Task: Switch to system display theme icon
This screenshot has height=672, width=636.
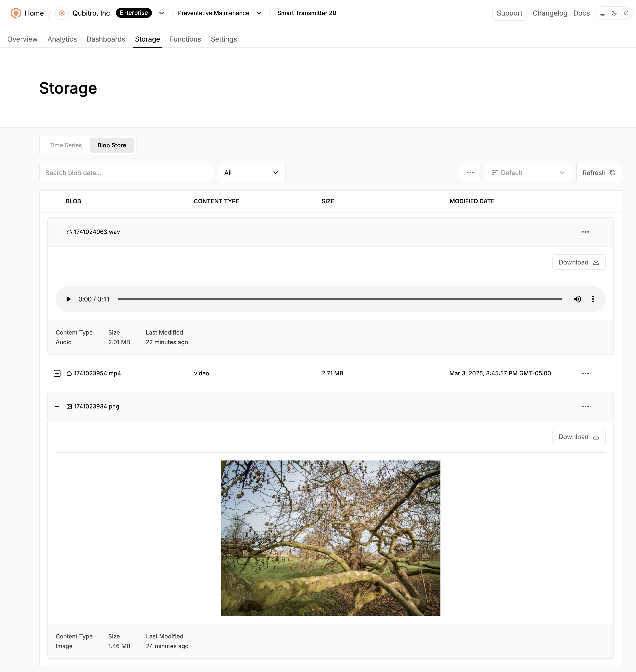Action: coord(602,13)
